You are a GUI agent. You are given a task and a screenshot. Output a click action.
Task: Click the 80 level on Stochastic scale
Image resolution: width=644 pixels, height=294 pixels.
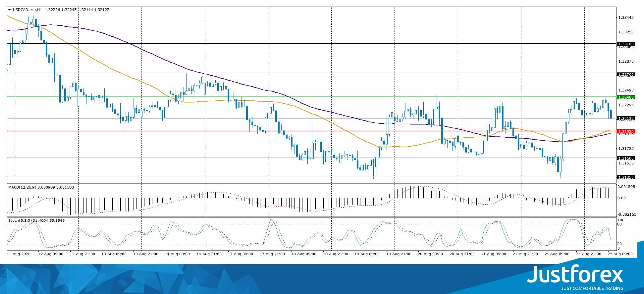click(x=619, y=224)
